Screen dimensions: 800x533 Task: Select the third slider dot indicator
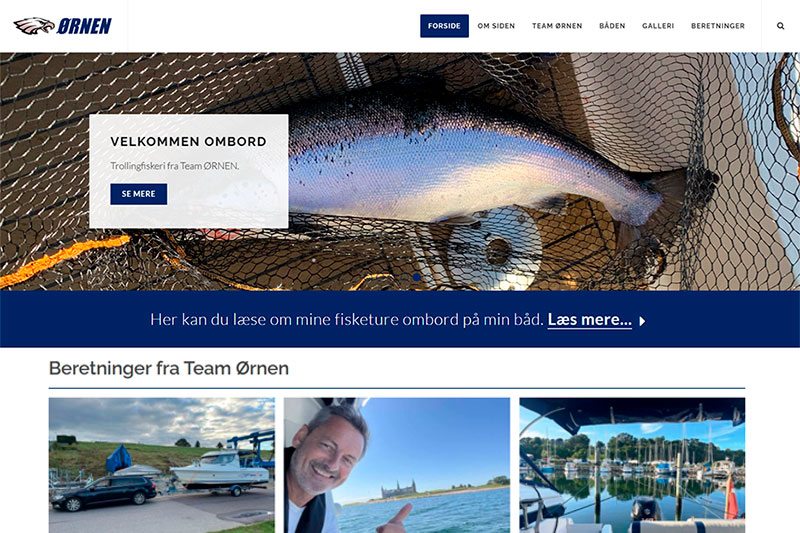(429, 277)
